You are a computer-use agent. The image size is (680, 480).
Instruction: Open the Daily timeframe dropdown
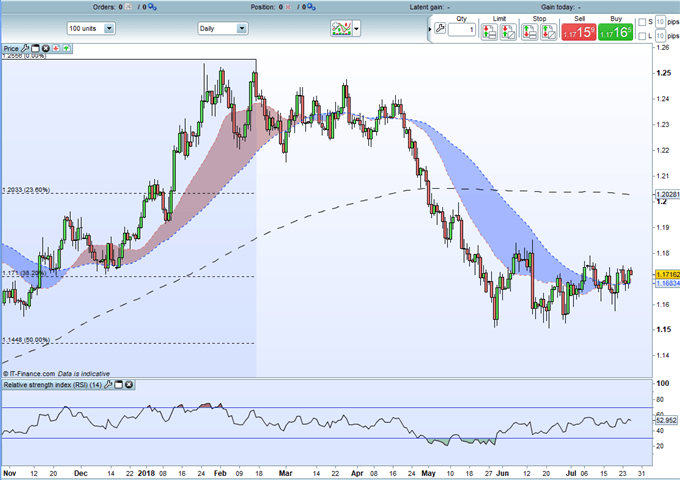coord(222,29)
